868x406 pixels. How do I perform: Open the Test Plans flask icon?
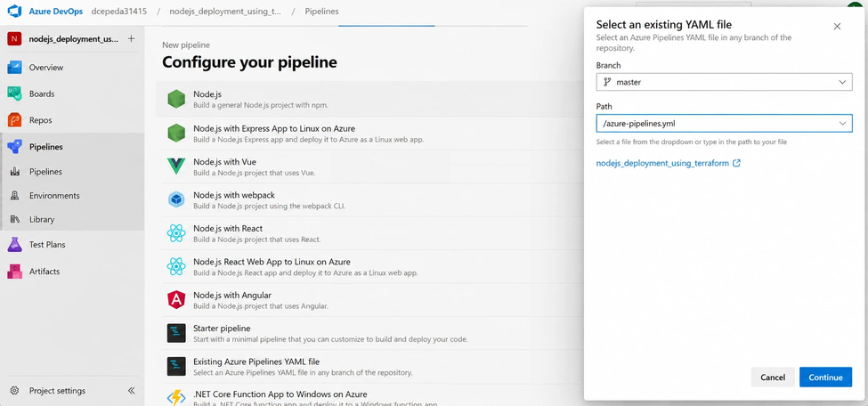14,244
